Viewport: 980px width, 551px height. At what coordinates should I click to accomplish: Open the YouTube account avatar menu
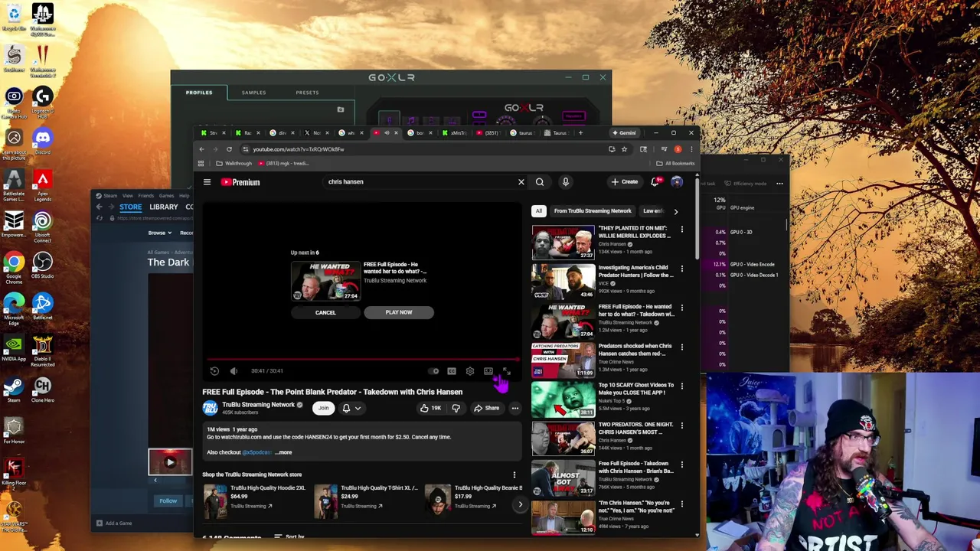point(677,182)
